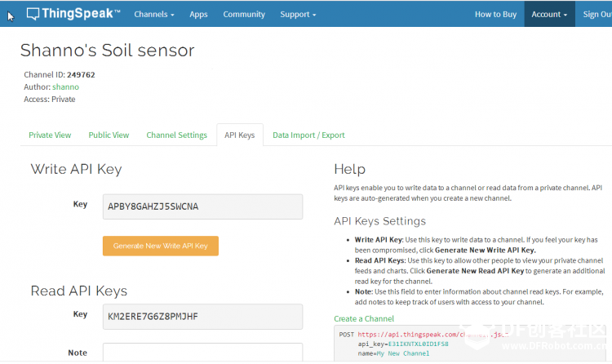Viewport: 612px width, 364px height.
Task: Click the Write API Key field
Action: tap(202, 206)
